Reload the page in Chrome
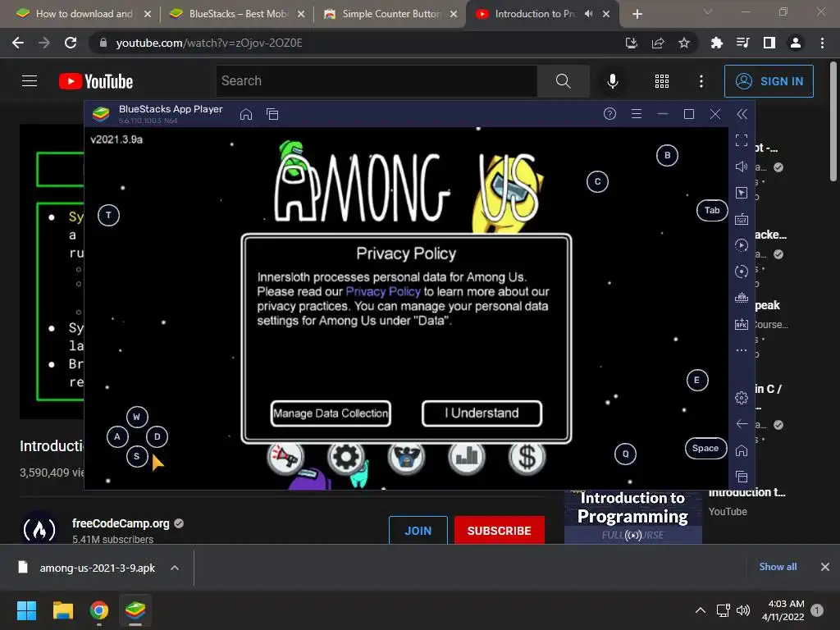The height and width of the screenshot is (630, 840). pos(71,43)
